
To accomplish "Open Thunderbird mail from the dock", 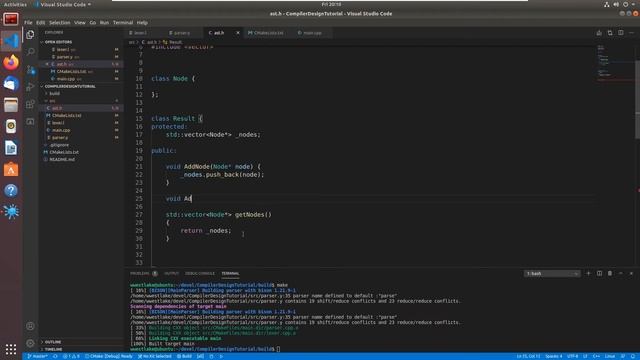I will click(x=11, y=83).
